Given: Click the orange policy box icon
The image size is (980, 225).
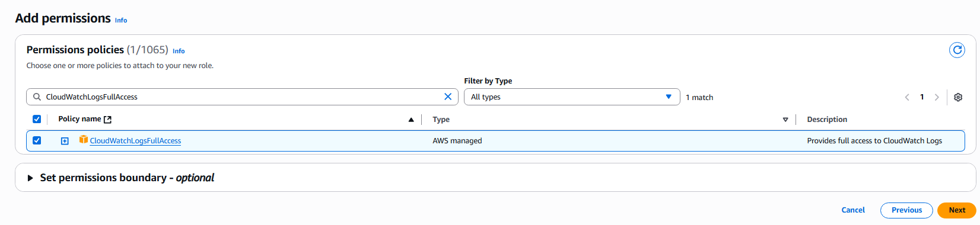Looking at the screenshot, I should pyautogui.click(x=84, y=140).
